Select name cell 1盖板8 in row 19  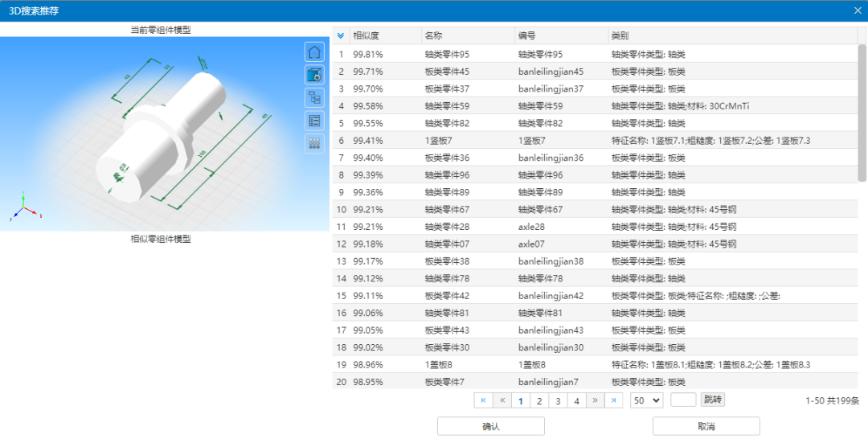tap(468, 364)
